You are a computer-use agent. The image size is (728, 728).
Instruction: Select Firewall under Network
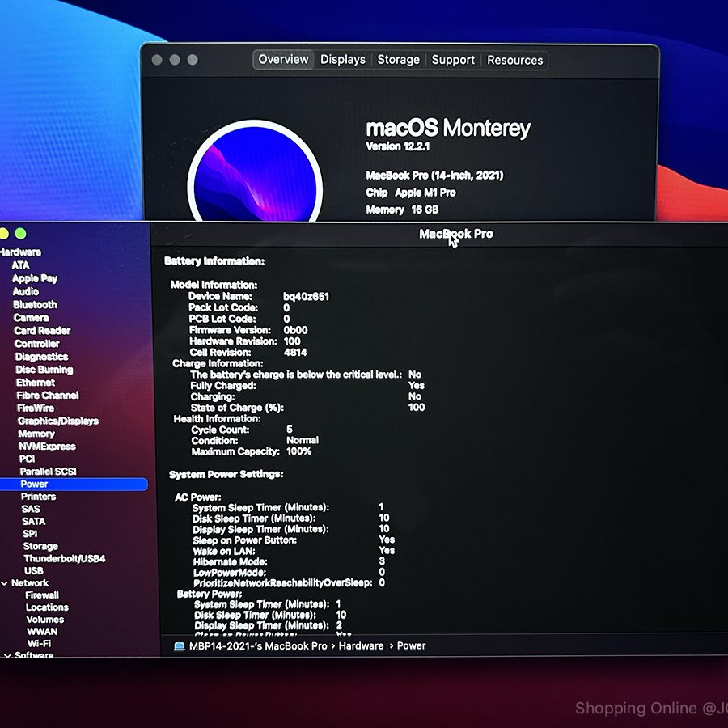(42, 595)
